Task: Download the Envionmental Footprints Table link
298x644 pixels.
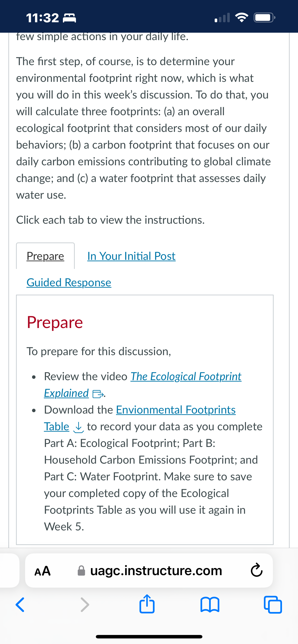Action: [x=140, y=418]
